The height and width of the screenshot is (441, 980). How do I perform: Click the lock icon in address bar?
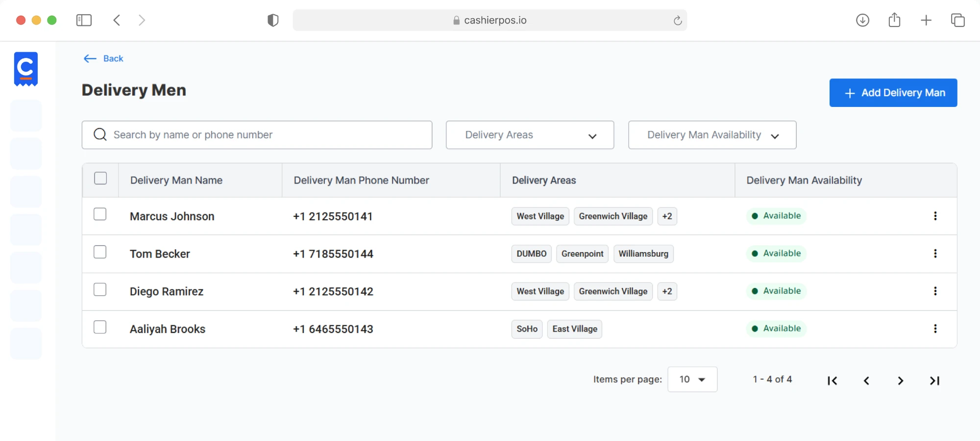(456, 20)
